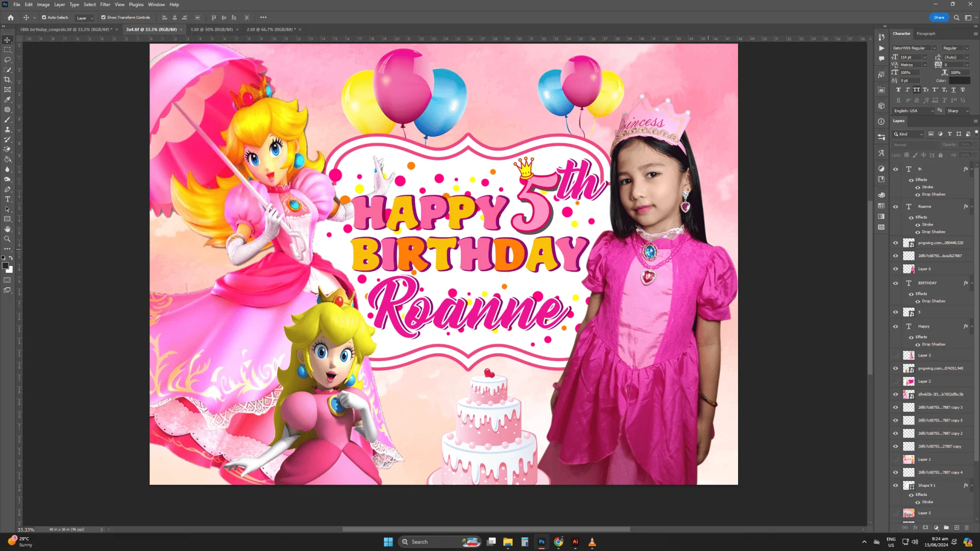Open the Actions panel play icon
This screenshot has height=551, width=980.
(x=881, y=48)
